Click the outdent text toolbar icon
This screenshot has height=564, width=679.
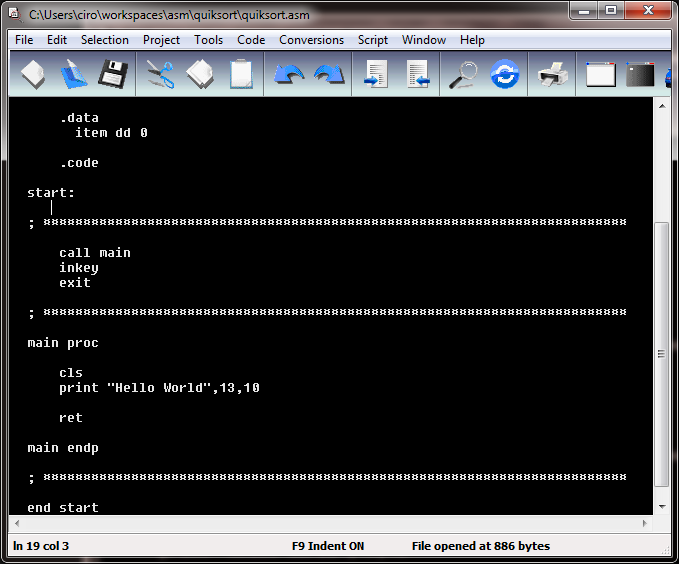pos(418,75)
